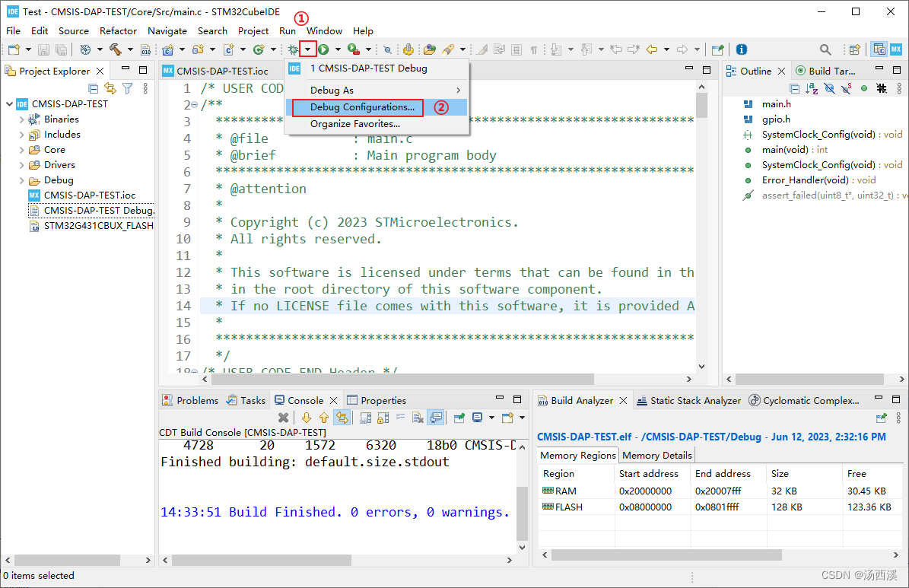909x588 pixels.
Task: Switch to the Memory Details tab
Action: point(656,456)
